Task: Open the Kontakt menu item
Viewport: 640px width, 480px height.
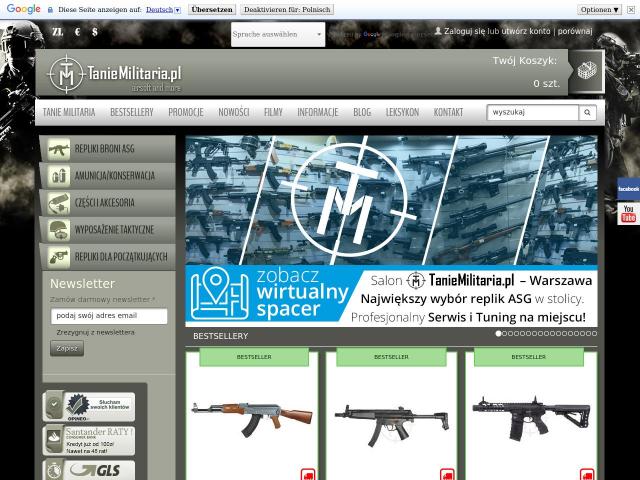Action: pyautogui.click(x=449, y=112)
